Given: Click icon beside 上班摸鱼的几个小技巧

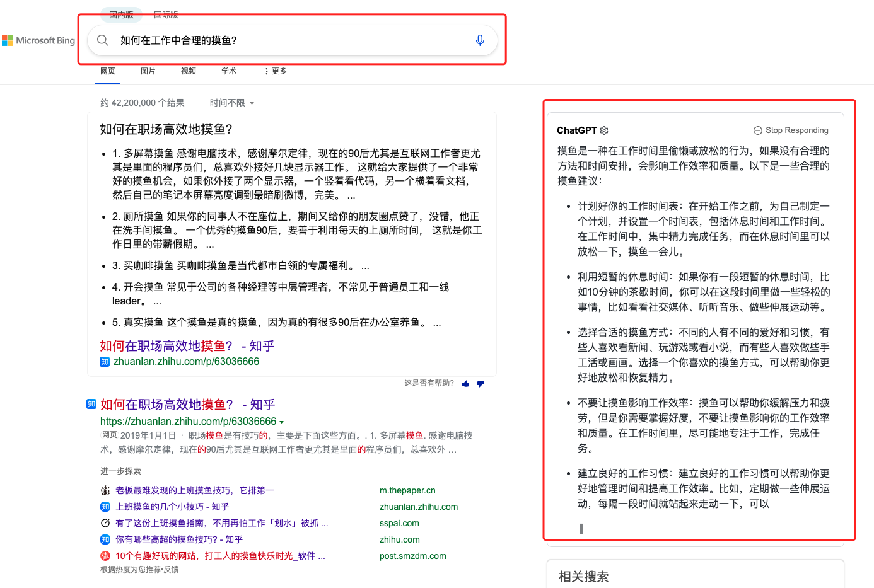Looking at the screenshot, I should pyautogui.click(x=105, y=507).
